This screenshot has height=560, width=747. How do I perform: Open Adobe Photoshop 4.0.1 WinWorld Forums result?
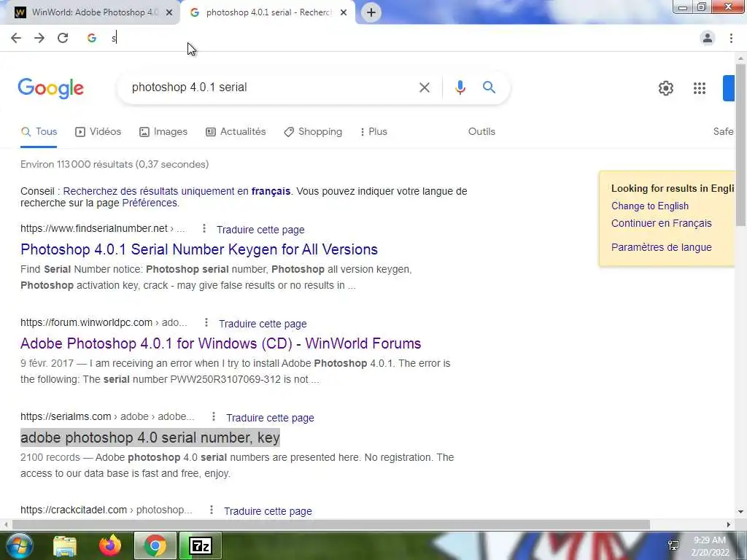[x=220, y=344]
